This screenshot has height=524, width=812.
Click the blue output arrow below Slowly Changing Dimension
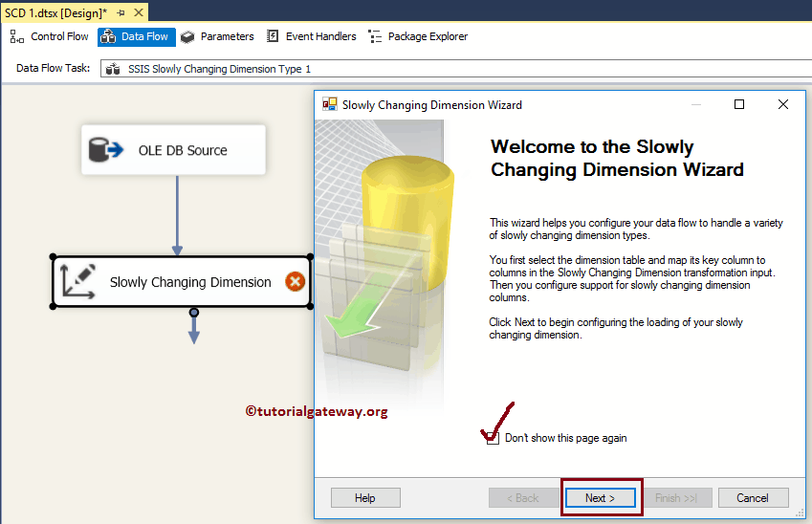(x=194, y=328)
